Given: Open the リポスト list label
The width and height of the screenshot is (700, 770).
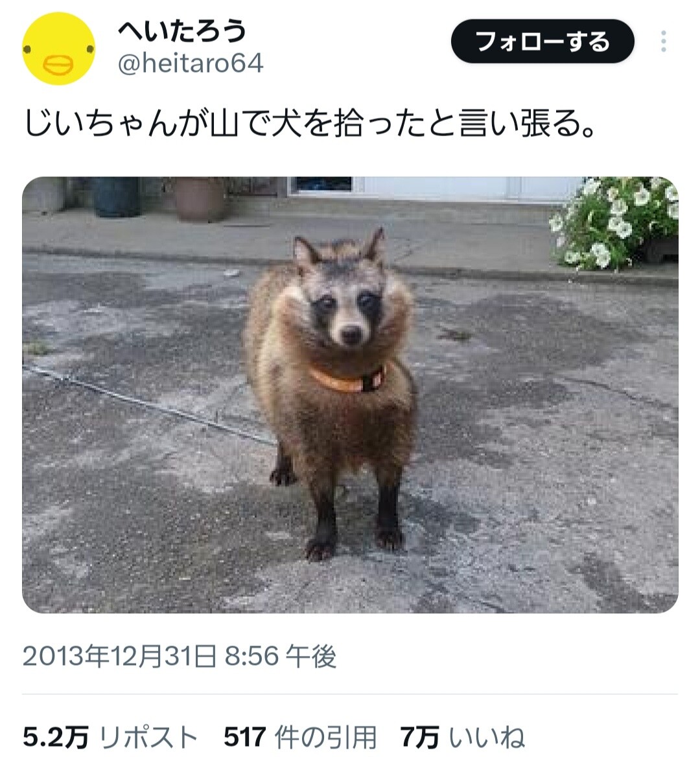Looking at the screenshot, I should click(148, 737).
